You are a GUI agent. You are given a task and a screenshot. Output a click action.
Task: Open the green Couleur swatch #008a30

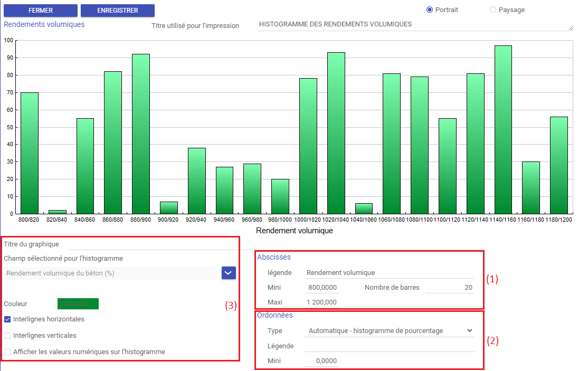click(x=78, y=303)
